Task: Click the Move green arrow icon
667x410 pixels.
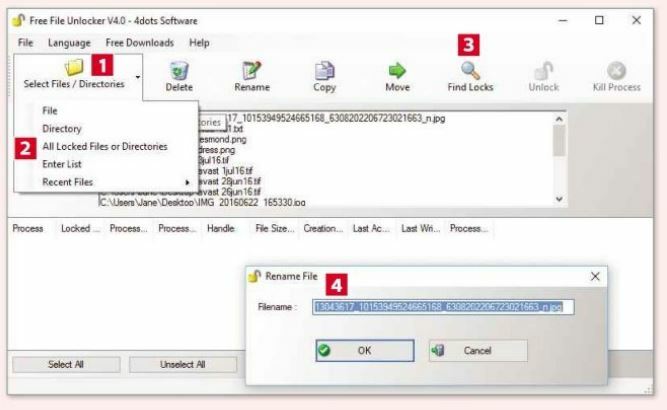Action: pos(397,71)
